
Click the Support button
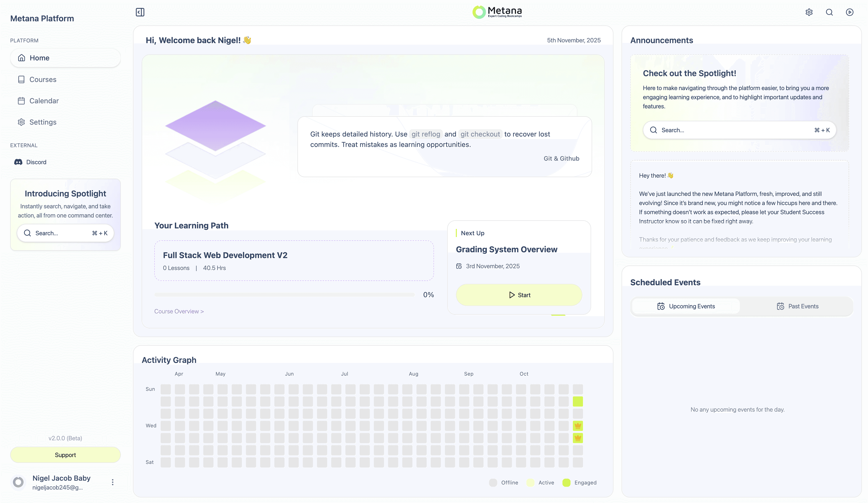[65, 455]
